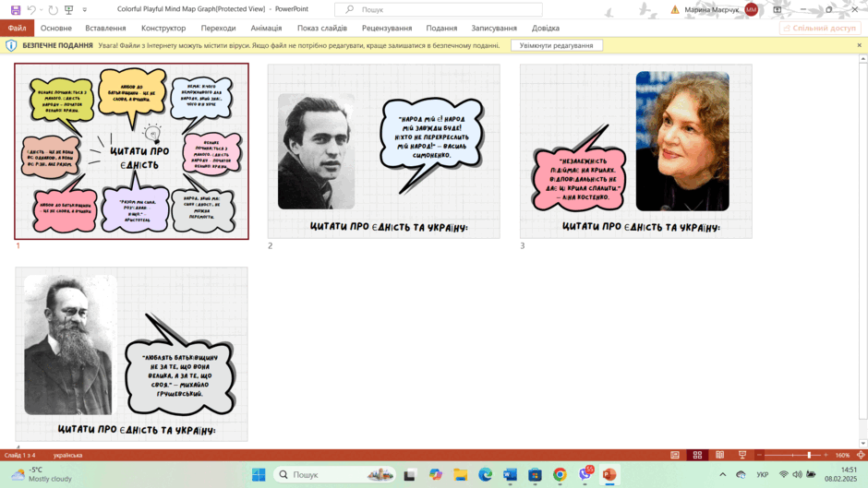Click the українська language indicator in status bar
Viewport: 868px width, 488px height.
pos(67,456)
